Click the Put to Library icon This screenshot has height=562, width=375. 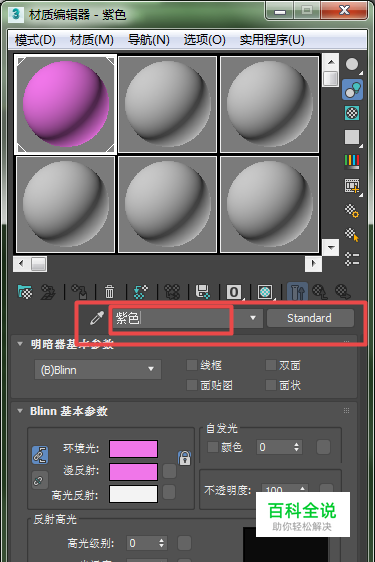203,292
